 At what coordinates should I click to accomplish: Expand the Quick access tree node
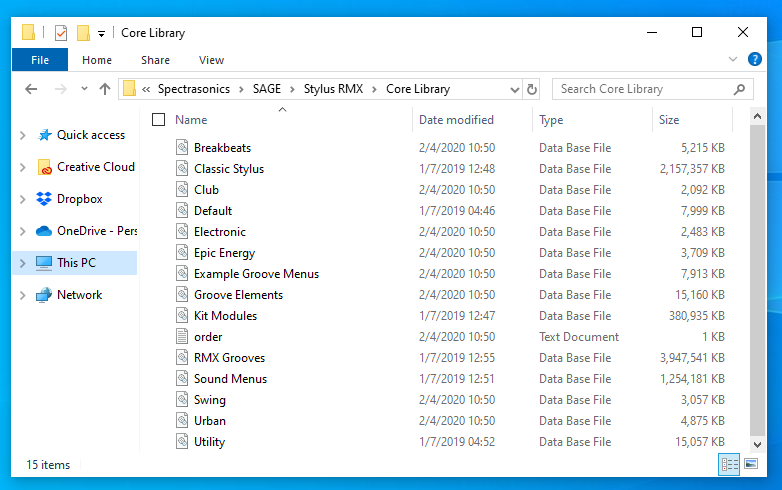point(23,135)
